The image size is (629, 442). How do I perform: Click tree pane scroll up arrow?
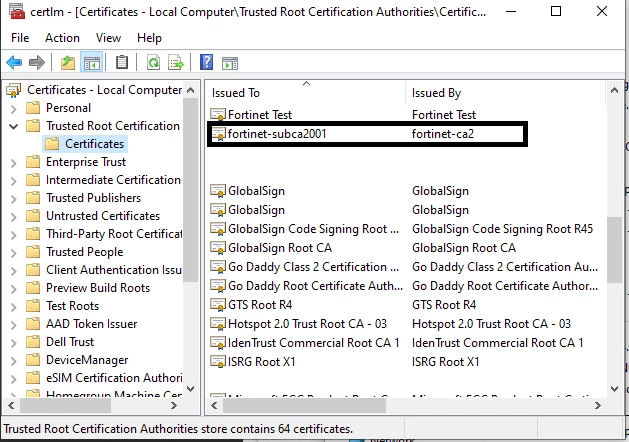[x=191, y=90]
